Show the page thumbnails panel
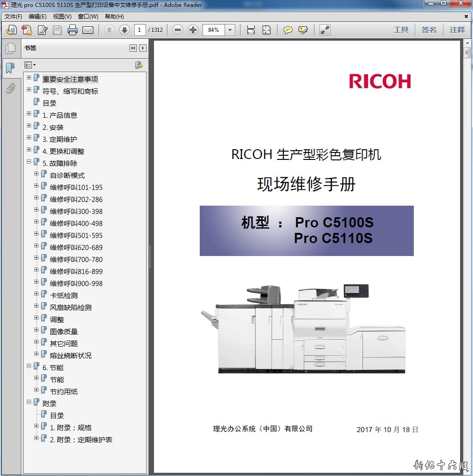 pos(10,48)
